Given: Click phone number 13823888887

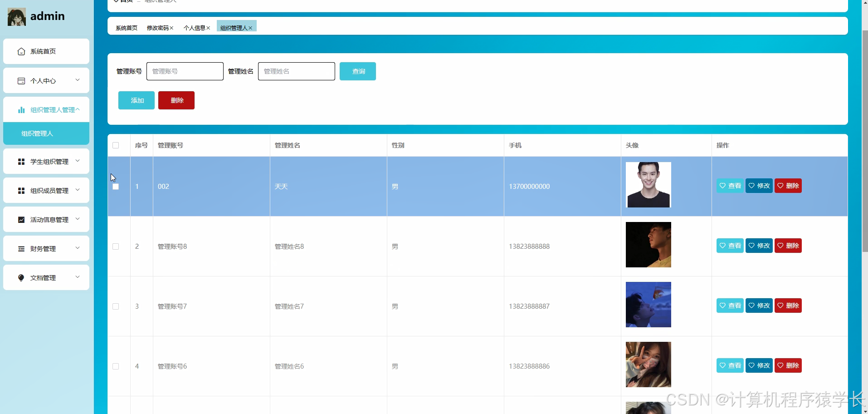Looking at the screenshot, I should tap(529, 306).
